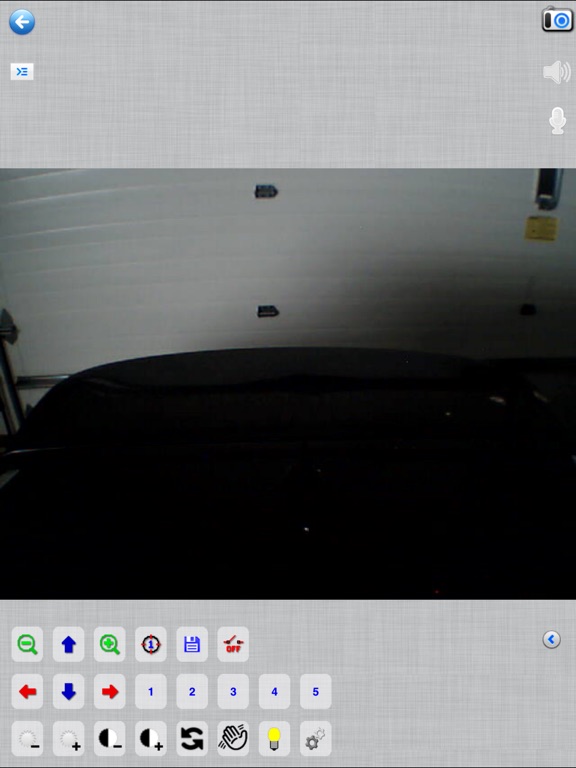576x768 pixels.
Task: Go to the home preset target icon
Action: coord(151,644)
